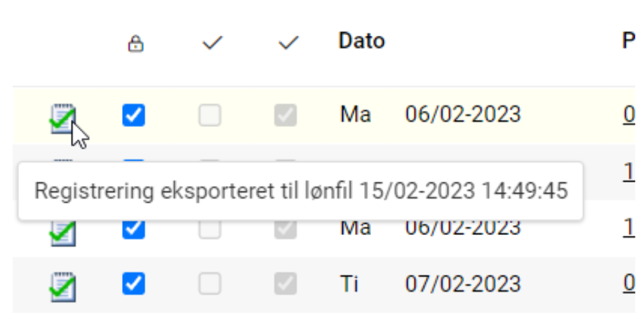Click the date 06/02-2023 in the highlighted row
Screen dimensions: 644x329
462,114
